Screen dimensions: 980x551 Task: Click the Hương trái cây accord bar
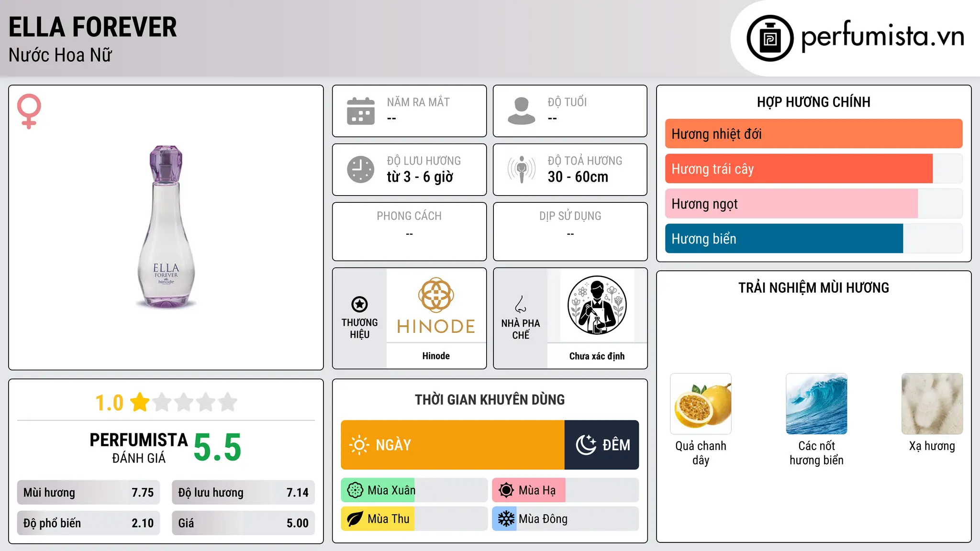point(813,169)
